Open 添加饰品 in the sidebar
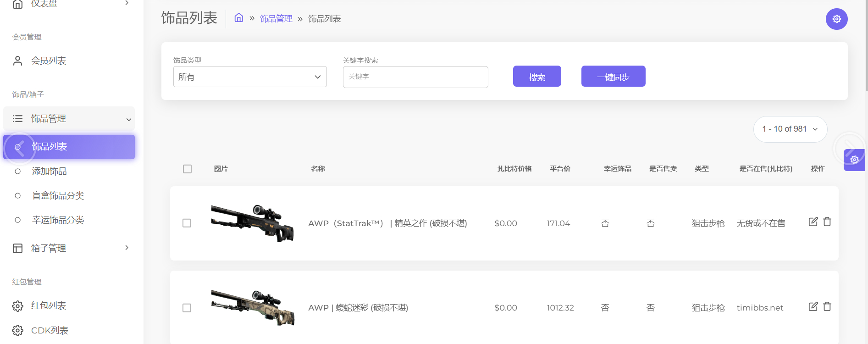 tap(50, 172)
